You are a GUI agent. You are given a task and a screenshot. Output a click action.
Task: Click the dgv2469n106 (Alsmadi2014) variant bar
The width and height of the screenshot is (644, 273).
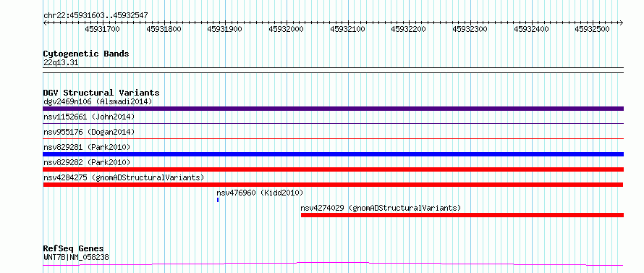[333, 109]
